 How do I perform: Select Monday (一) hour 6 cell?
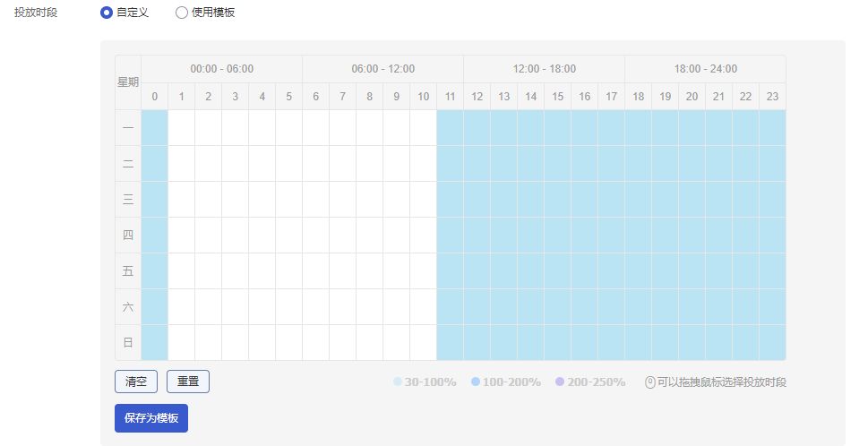click(315, 128)
